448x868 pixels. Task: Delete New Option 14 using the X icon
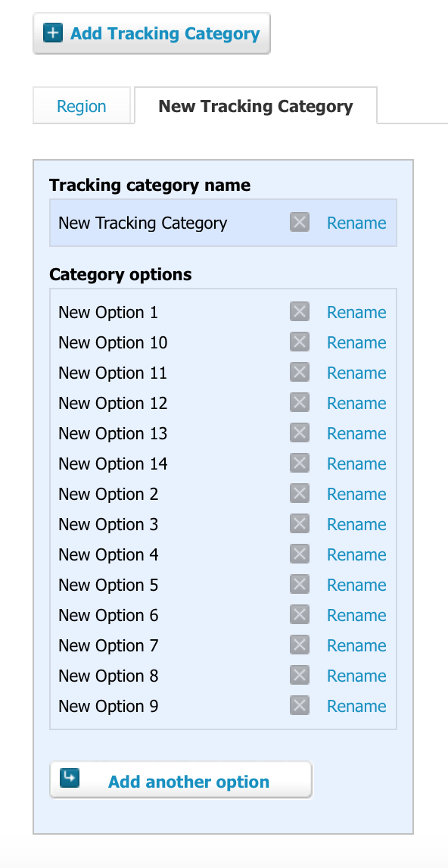(x=299, y=464)
